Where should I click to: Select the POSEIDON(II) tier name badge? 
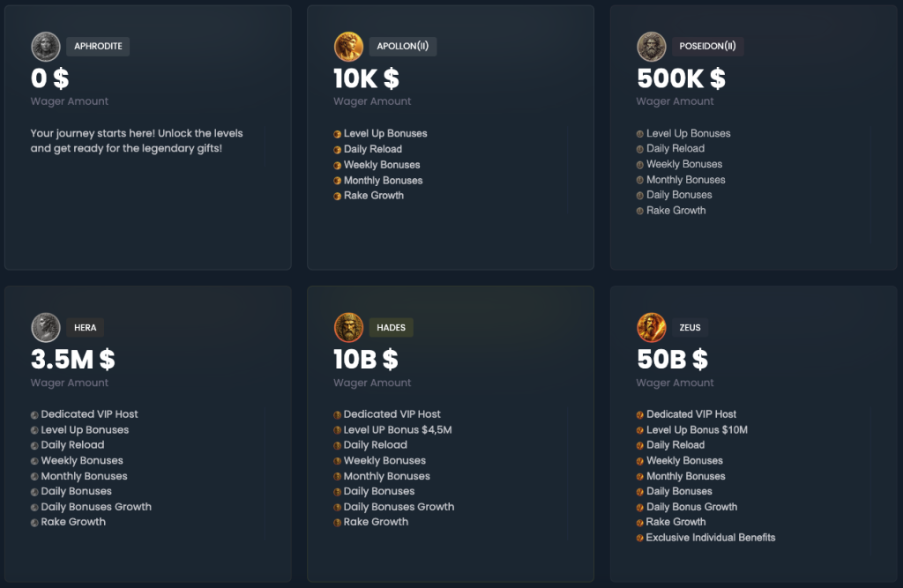pyautogui.click(x=707, y=46)
